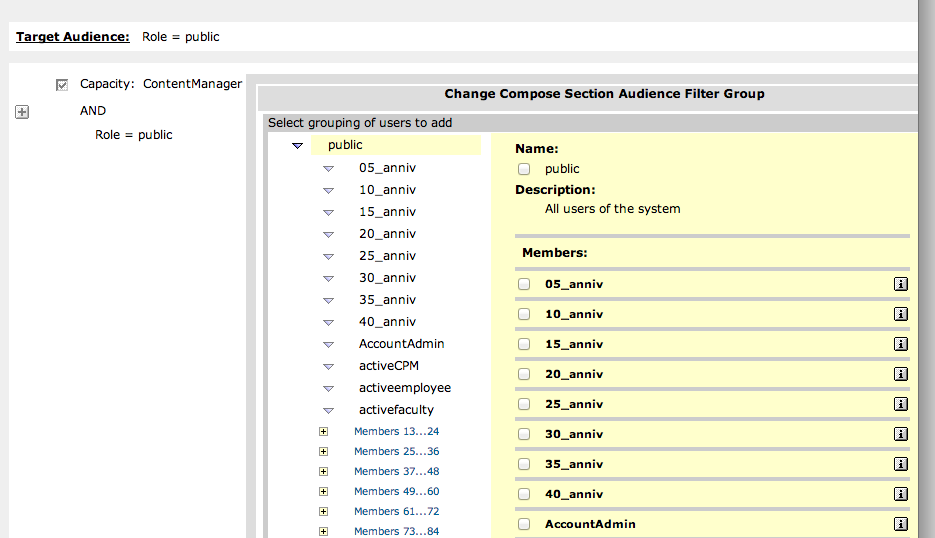The image size is (935, 538).
Task: View 20_anniv member info icon
Action: pyautogui.click(x=900, y=374)
